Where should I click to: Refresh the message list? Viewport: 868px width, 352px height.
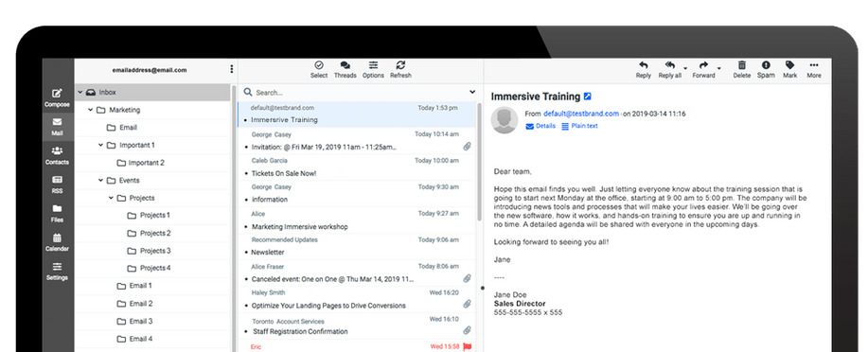coord(400,65)
